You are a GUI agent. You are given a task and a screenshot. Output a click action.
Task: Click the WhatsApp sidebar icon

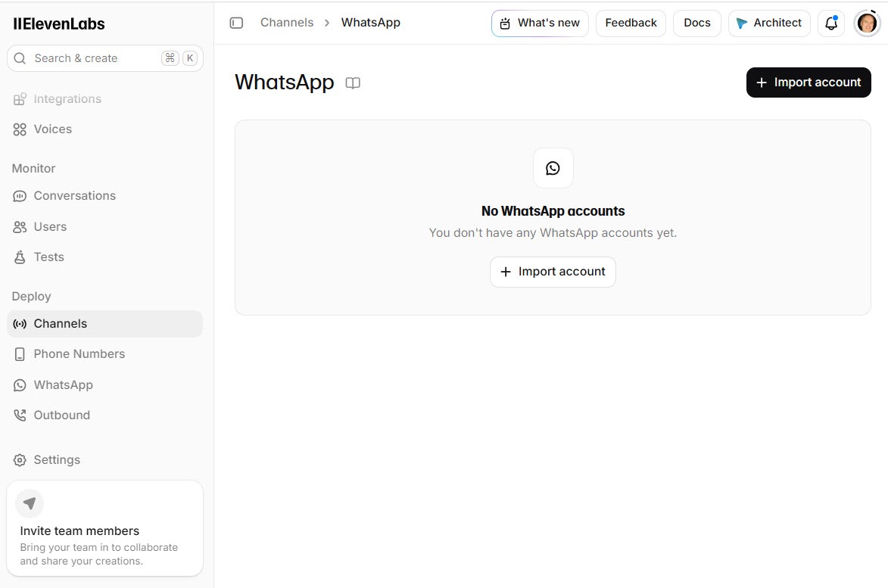[20, 385]
